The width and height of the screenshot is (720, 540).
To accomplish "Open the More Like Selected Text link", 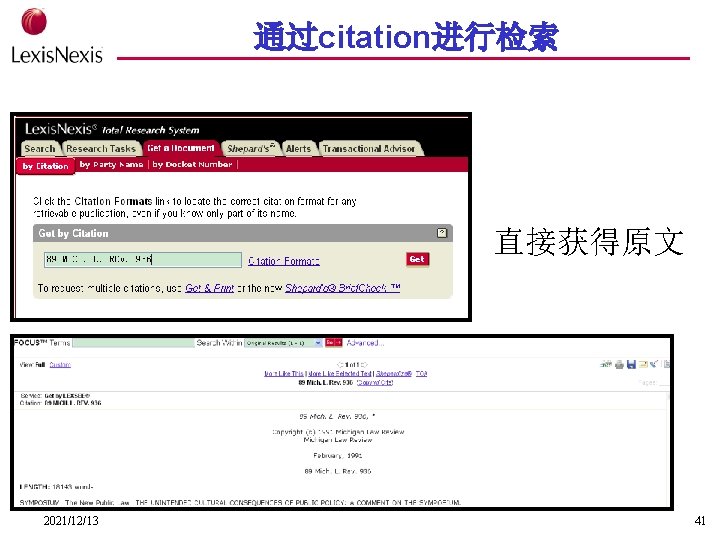I will [340, 374].
